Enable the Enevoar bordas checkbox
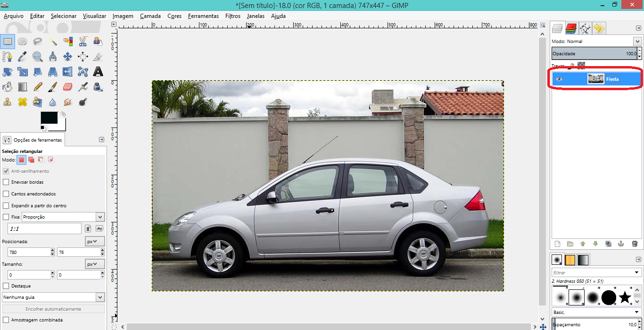The height and width of the screenshot is (330, 644). tap(6, 182)
